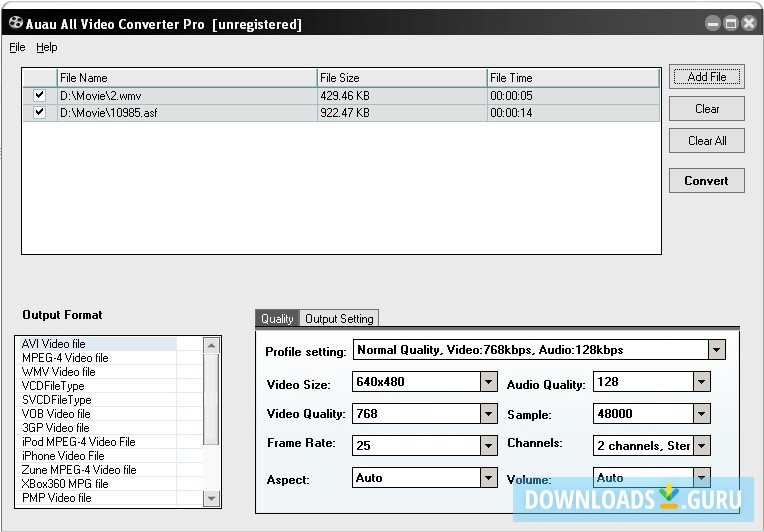The height and width of the screenshot is (532, 764).
Task: Select 3GP Video file output format
Action: (96, 428)
